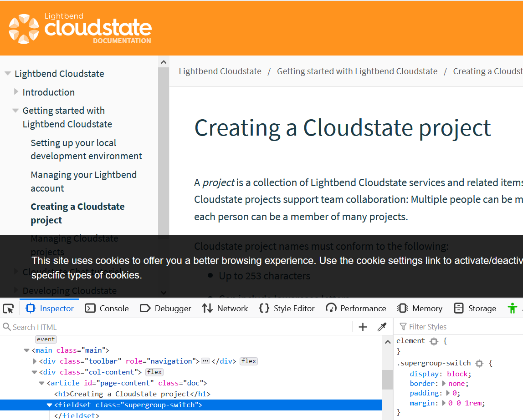Image resolution: width=523 pixels, height=420 pixels.
Task: Expand the padding property value
Action: [448, 393]
